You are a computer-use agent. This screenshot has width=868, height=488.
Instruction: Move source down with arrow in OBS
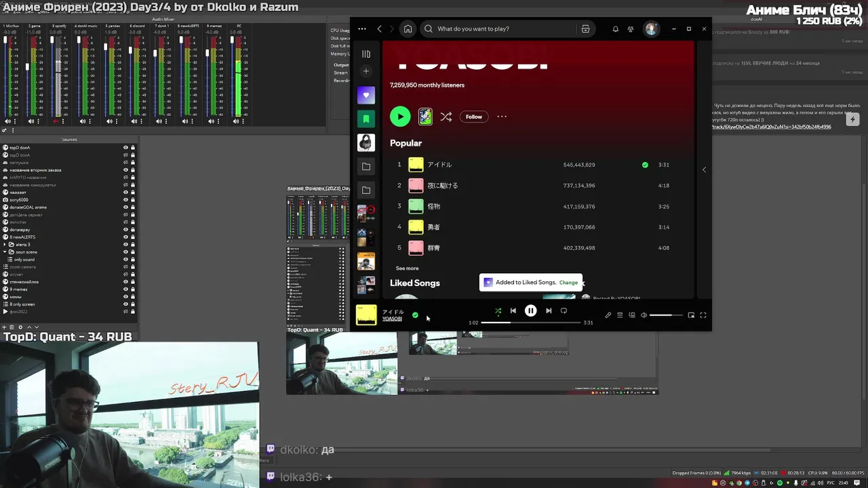coord(37,327)
